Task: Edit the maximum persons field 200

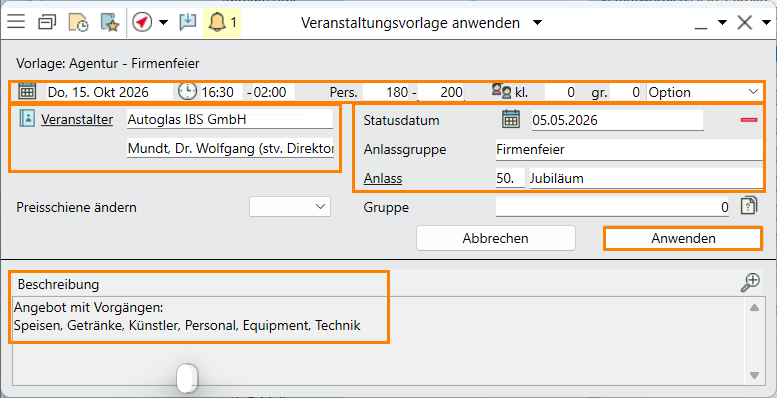Action: point(441,92)
